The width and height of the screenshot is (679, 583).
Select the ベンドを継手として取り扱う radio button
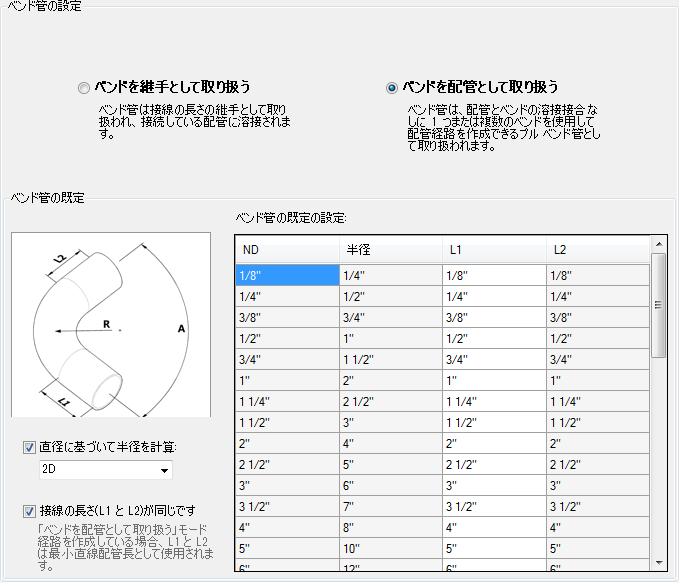(x=84, y=88)
